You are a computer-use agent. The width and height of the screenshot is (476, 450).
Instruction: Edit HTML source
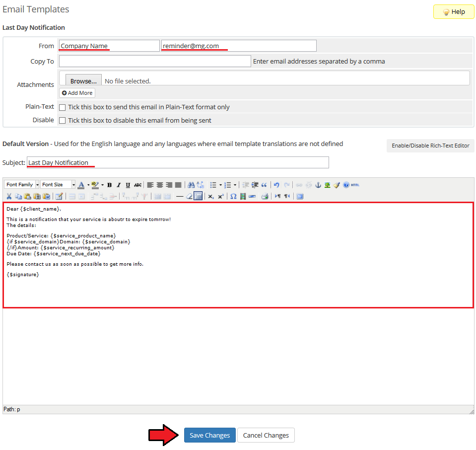click(x=355, y=185)
